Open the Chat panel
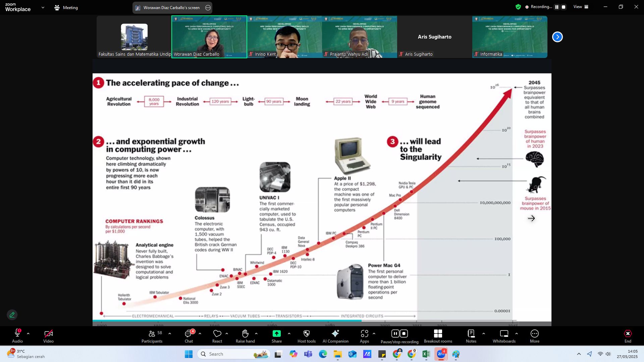 [189, 336]
